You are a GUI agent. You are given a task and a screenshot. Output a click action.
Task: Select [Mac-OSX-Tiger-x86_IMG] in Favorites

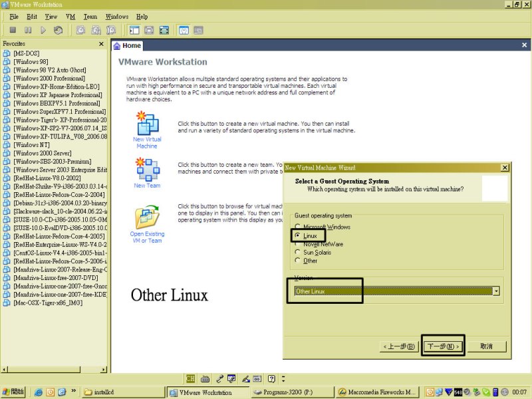click(48, 303)
